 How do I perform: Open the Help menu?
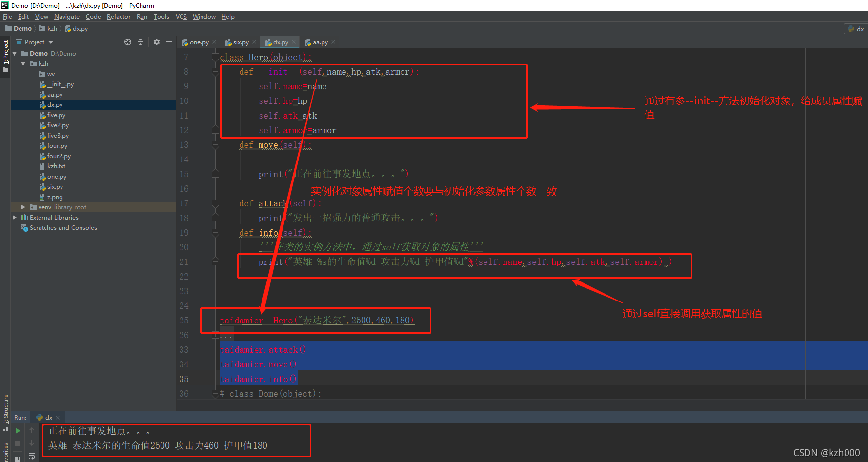(228, 17)
